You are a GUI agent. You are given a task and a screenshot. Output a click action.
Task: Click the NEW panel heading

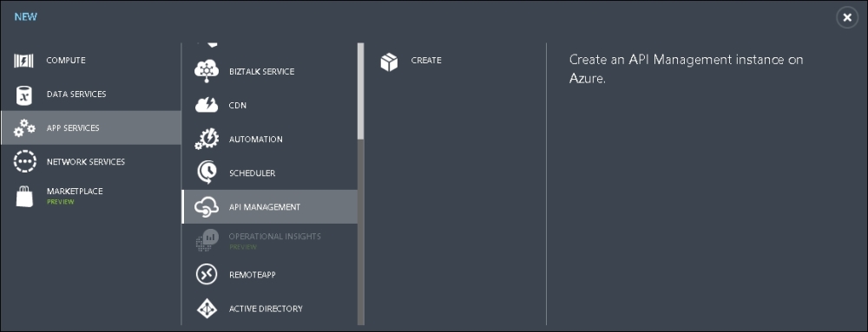coord(26,16)
